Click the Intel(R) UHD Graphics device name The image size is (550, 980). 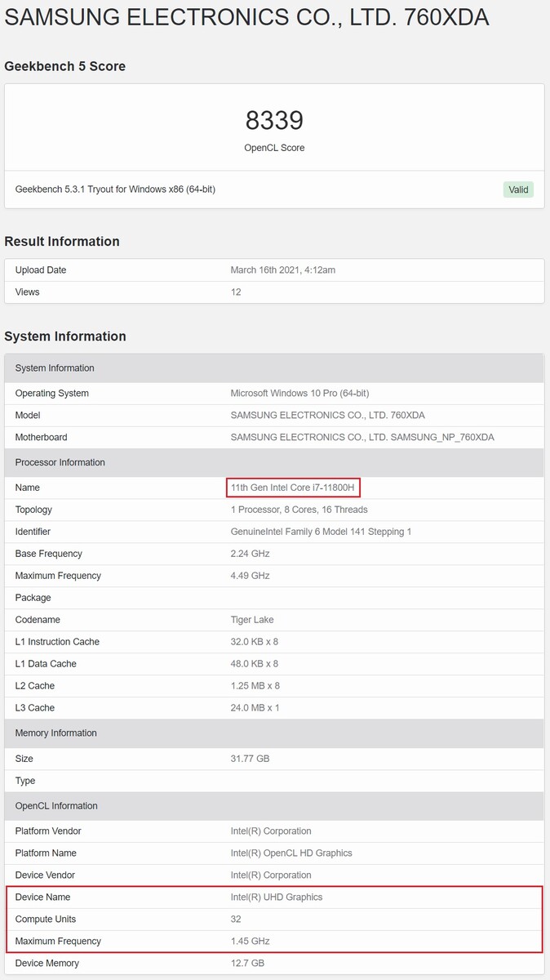pyautogui.click(x=277, y=897)
